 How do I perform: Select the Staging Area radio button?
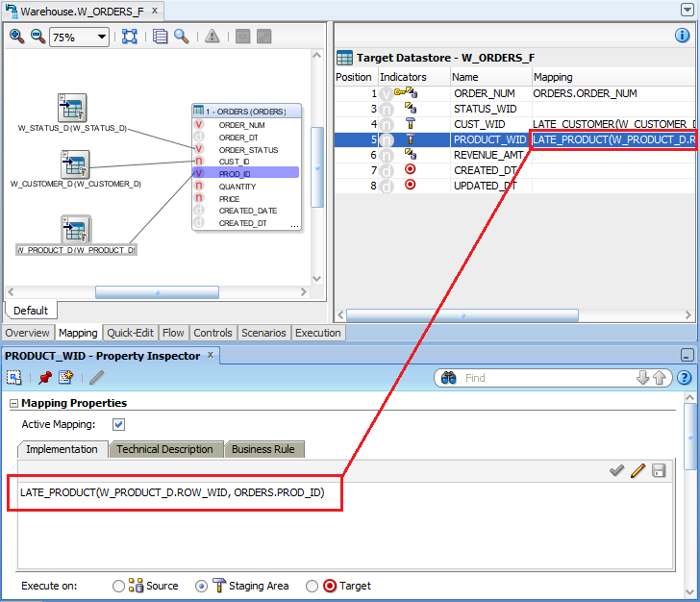201,586
